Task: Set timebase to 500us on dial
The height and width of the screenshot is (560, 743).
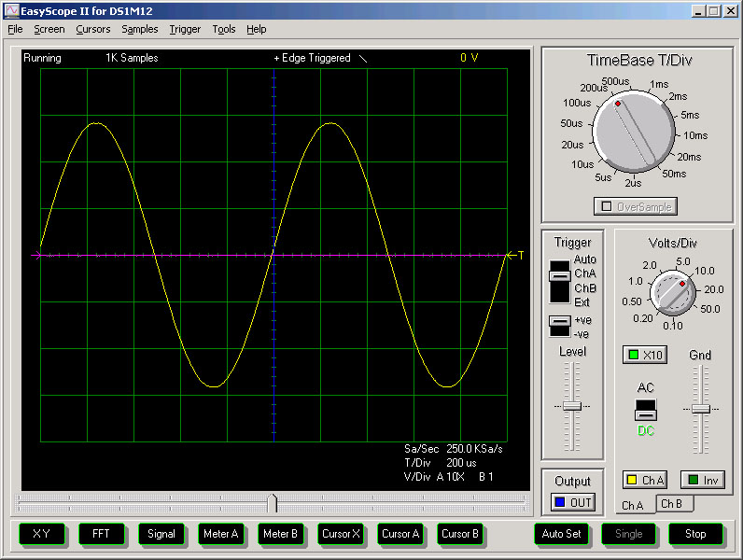Action: pos(615,81)
